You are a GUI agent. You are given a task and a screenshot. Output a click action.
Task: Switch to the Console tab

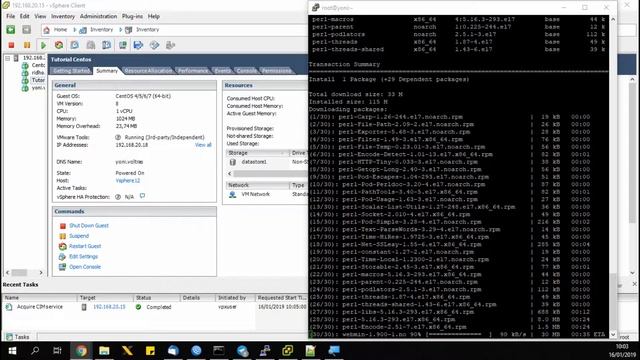[247, 71]
